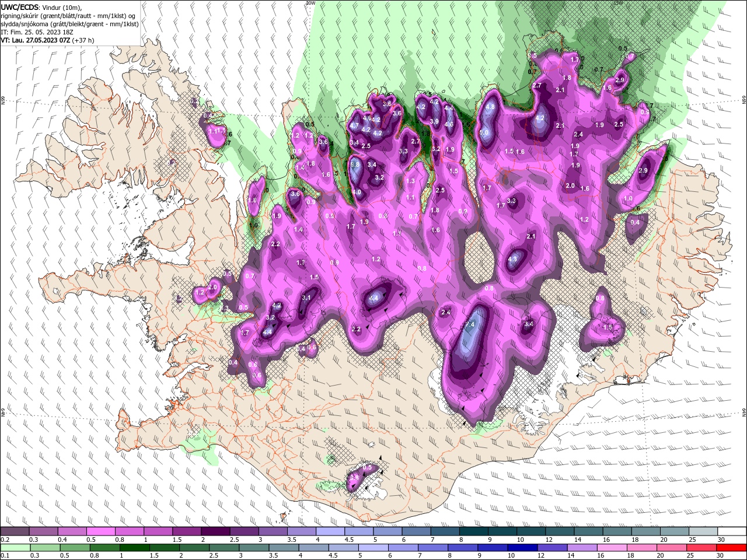Screen dimensions: 747x560
Task: Select the light pink 16 swatch in lower legend row
Action: pos(612,548)
